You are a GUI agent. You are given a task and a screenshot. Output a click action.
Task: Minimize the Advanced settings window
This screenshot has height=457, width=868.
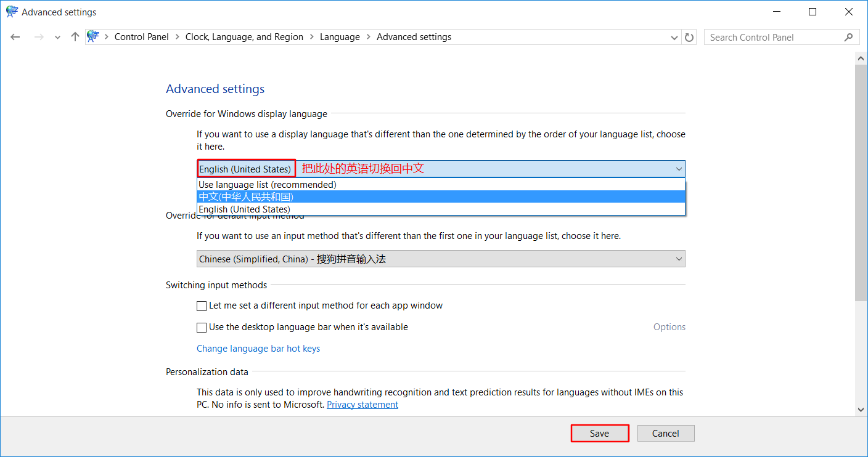click(777, 12)
